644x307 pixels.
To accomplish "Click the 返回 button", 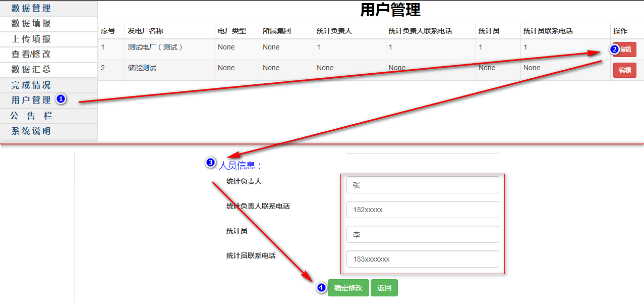I will pyautogui.click(x=384, y=288).
